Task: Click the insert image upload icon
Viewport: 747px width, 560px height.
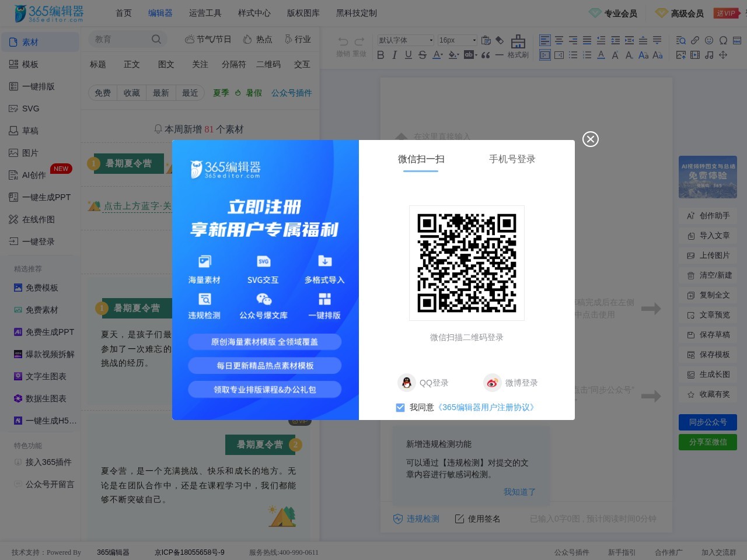Action: (x=681, y=55)
